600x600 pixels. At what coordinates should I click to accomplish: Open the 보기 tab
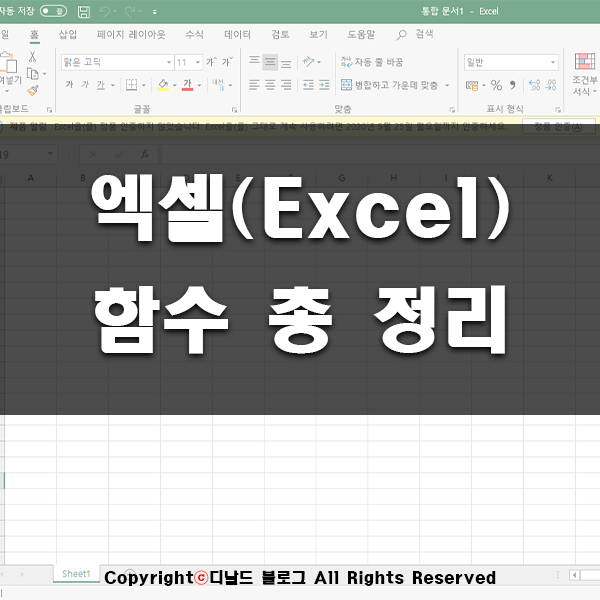318,34
